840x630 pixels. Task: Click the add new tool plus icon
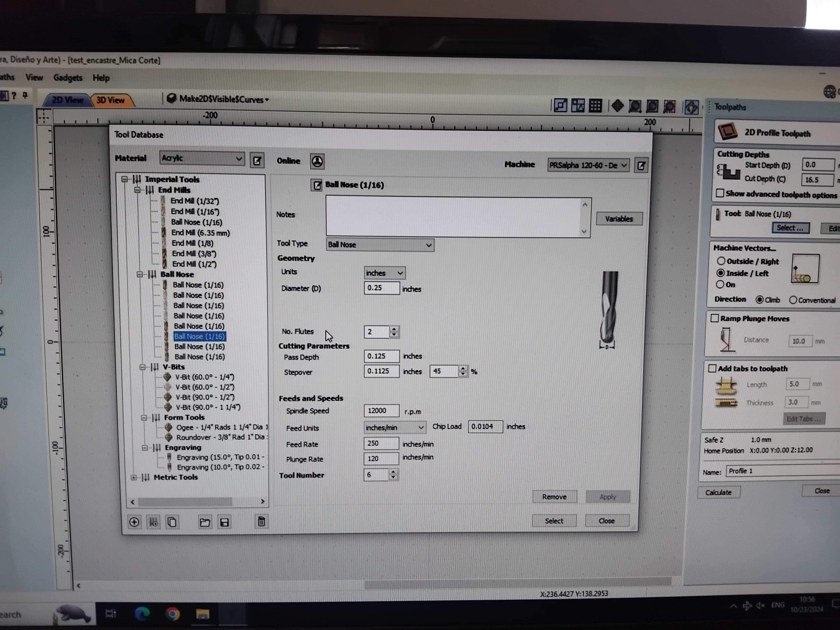(134, 522)
